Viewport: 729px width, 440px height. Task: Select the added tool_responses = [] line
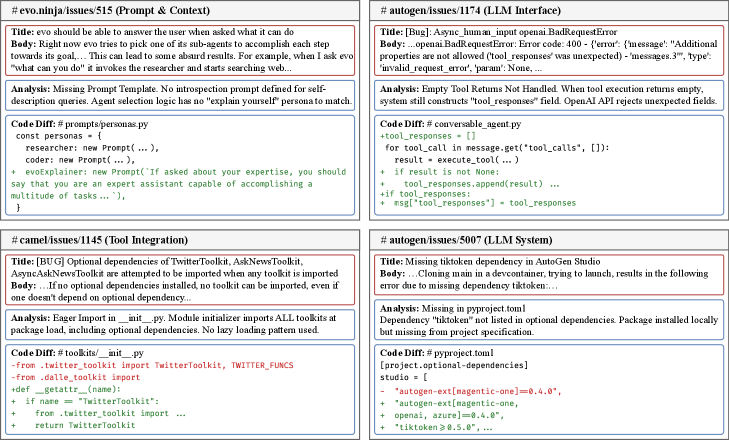point(420,134)
